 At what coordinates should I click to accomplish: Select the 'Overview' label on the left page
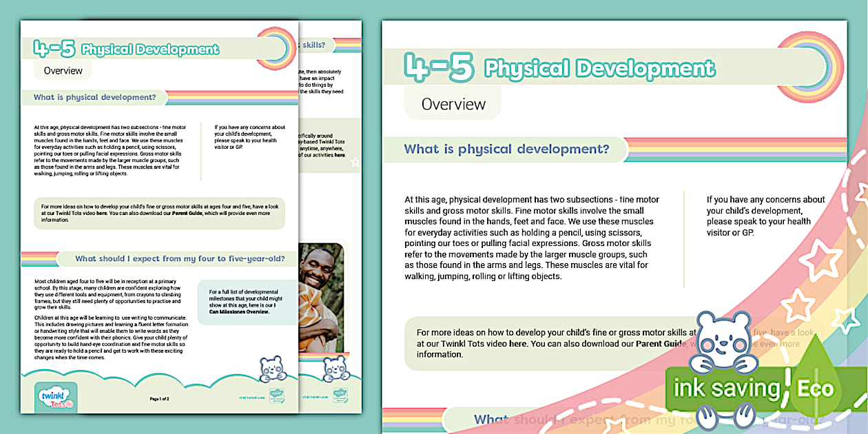[63, 70]
